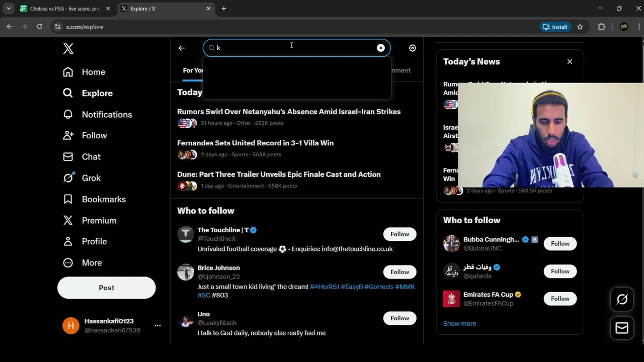The image size is (644, 362).
Task: Click the X logo in sidebar
Action: (68, 49)
